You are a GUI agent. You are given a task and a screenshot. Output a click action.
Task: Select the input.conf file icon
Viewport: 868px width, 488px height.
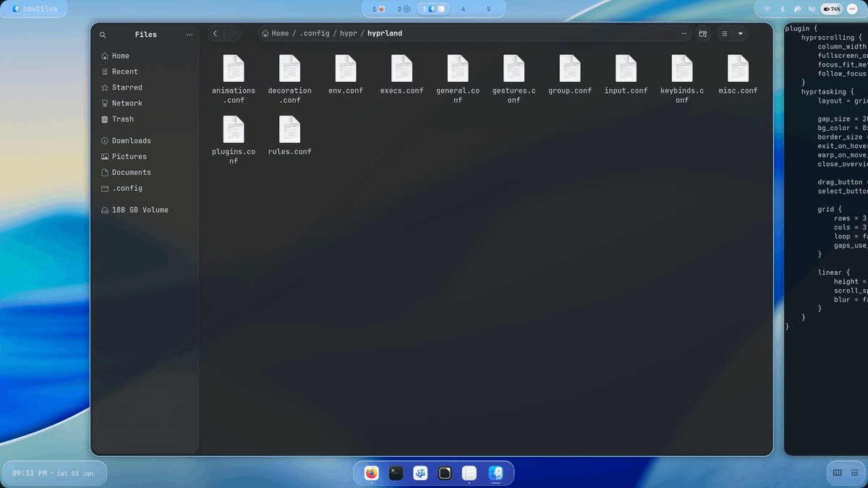click(626, 69)
